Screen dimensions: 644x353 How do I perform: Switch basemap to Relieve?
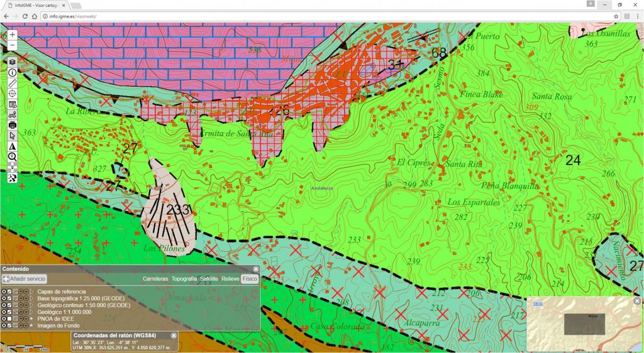pos(230,279)
